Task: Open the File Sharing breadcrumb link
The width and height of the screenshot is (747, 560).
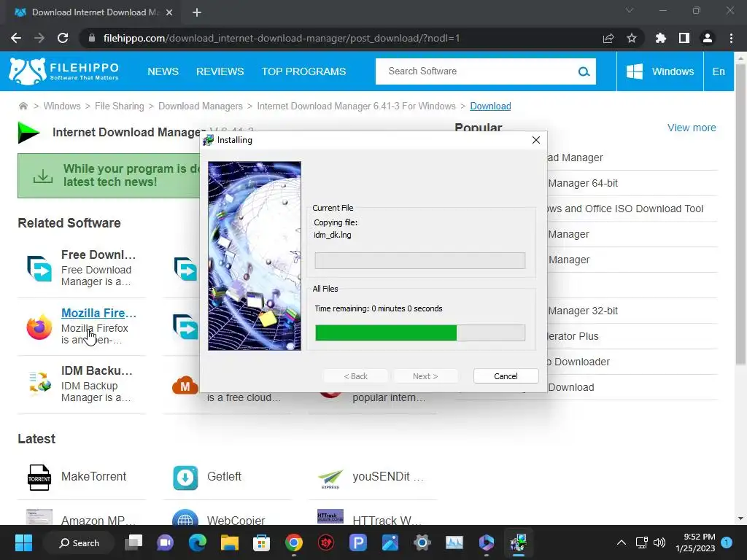Action: point(119,106)
